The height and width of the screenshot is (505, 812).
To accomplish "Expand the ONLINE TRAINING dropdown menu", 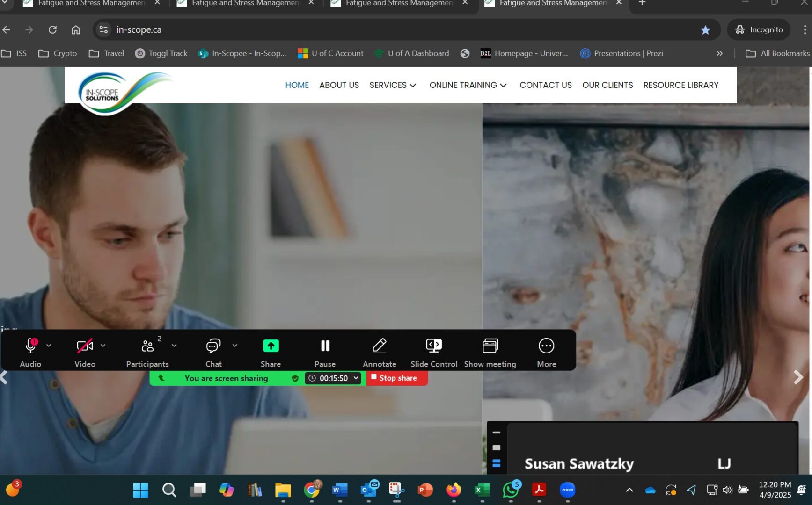I will pos(468,85).
